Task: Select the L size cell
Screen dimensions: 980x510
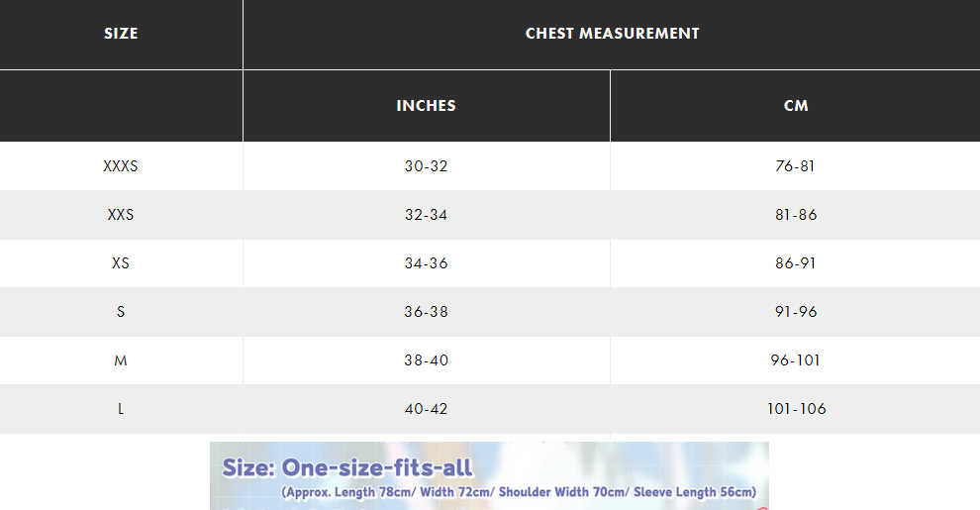Action: click(x=121, y=409)
